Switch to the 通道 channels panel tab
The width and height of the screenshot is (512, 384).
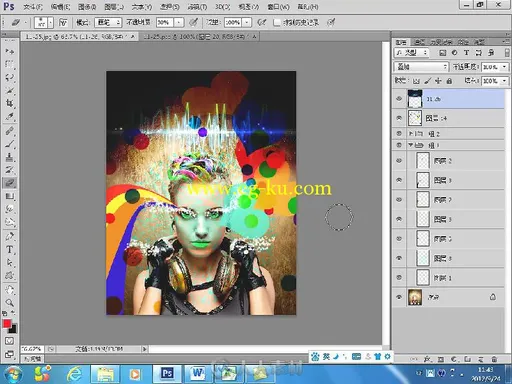coord(419,42)
